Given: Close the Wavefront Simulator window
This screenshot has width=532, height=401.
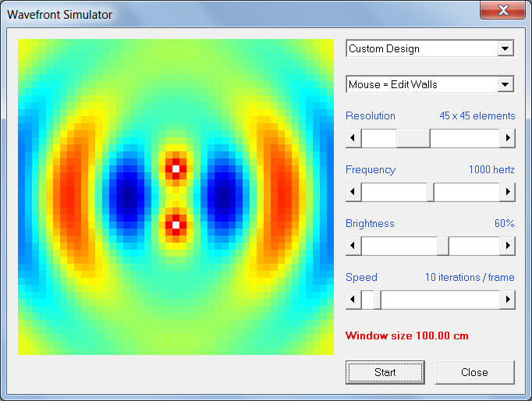Looking at the screenshot, I should coord(503,10).
